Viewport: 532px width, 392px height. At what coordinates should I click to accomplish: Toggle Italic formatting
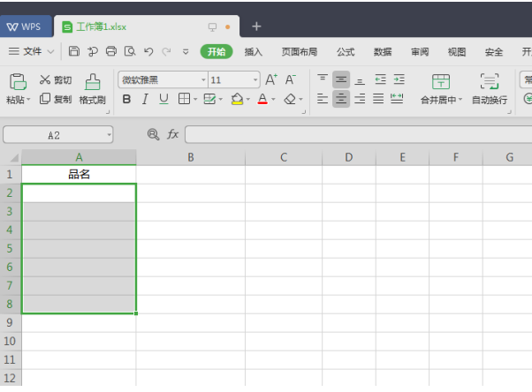[145, 100]
